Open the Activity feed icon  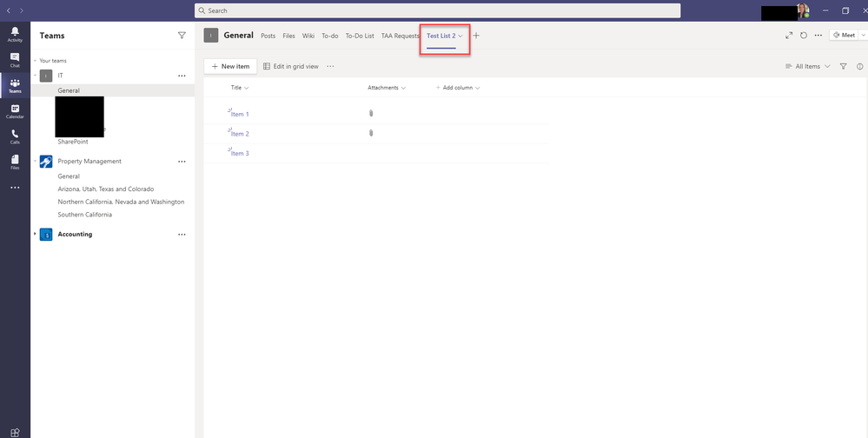coord(15,34)
